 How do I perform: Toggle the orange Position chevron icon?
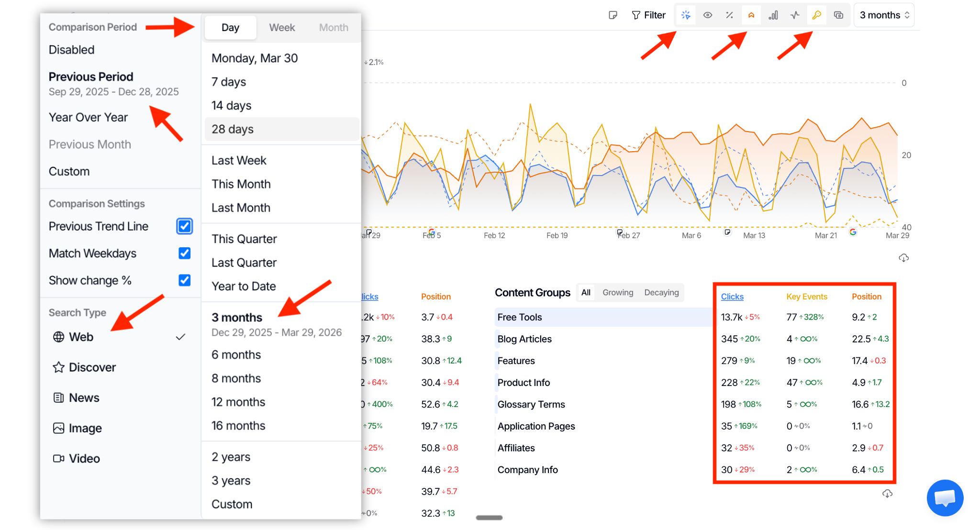point(751,15)
